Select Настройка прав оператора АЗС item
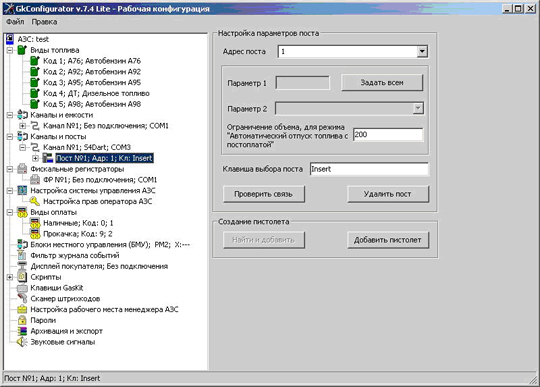 [97, 201]
